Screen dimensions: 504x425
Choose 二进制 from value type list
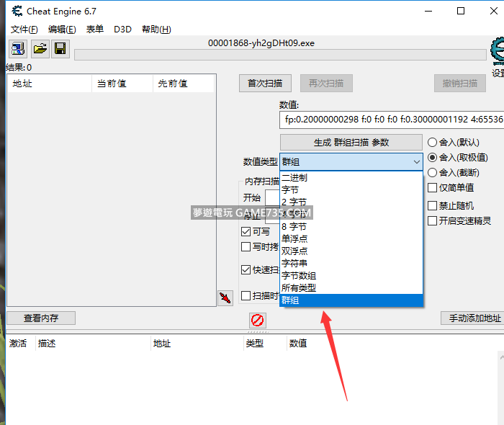[x=351, y=178]
